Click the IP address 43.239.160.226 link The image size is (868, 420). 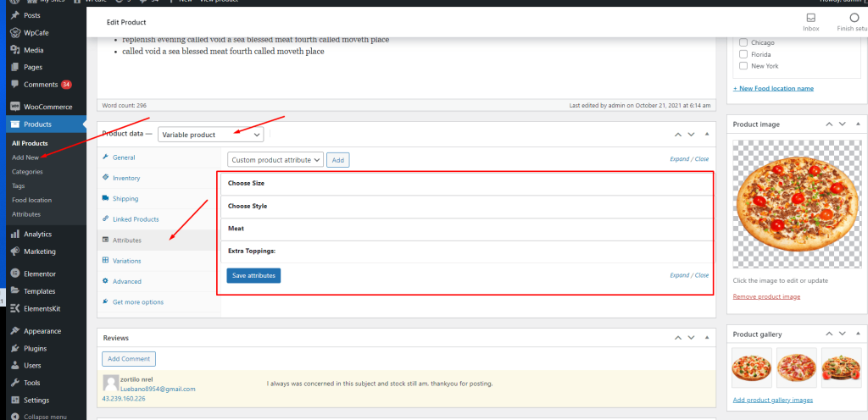124,399
